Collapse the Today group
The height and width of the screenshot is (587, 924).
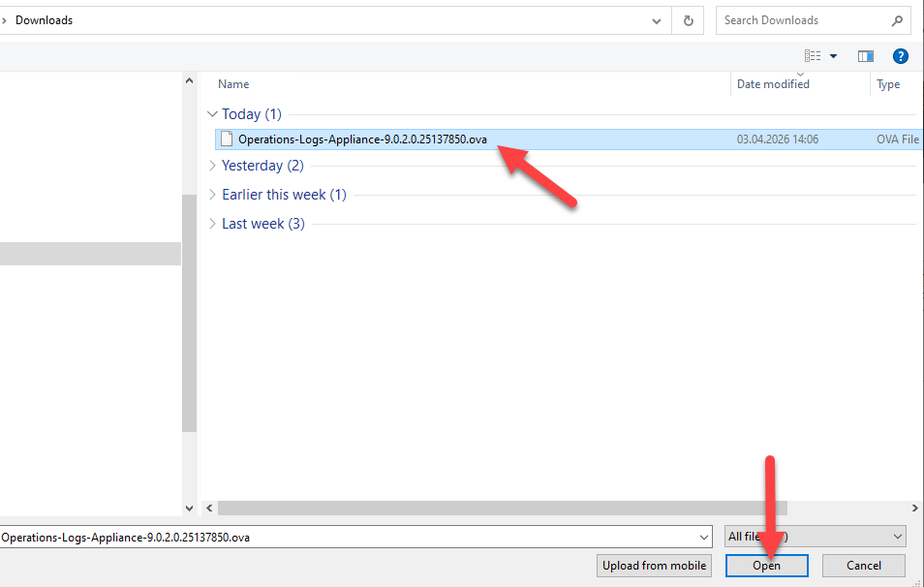click(x=212, y=114)
